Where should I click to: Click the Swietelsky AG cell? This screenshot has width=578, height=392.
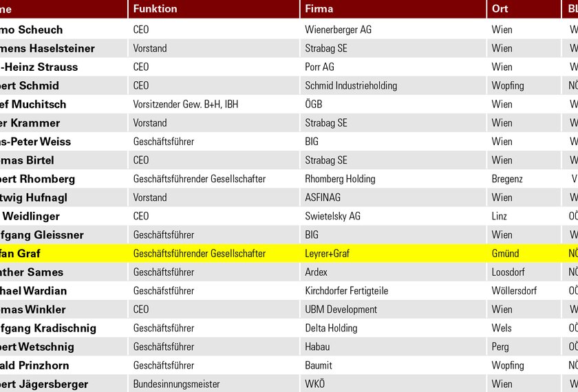332,216
